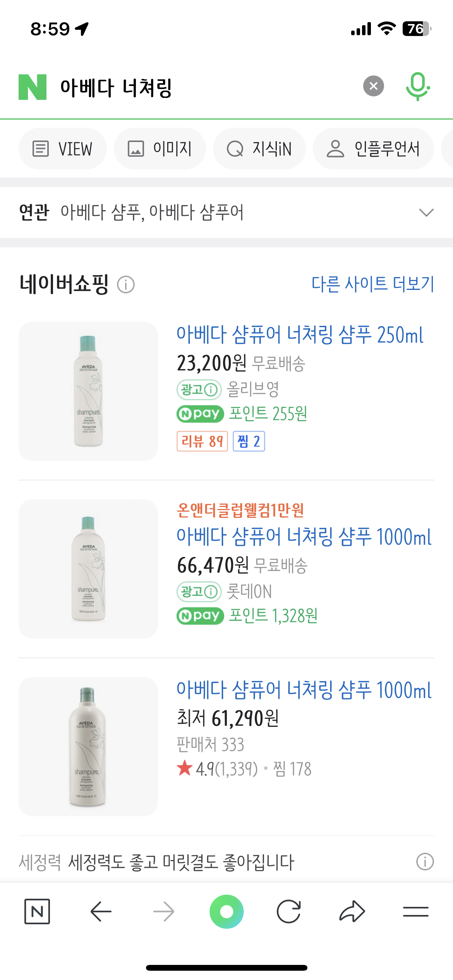
Task: Open the 지식iN tab
Action: 259,149
